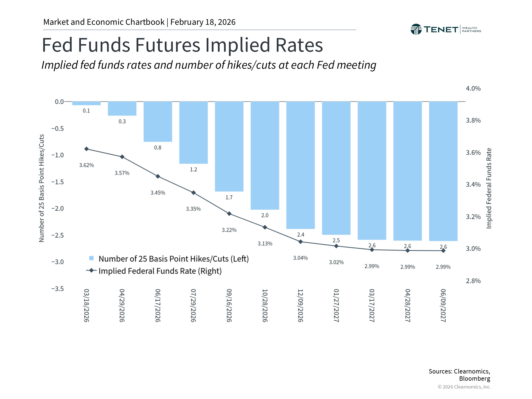
Task: Click the 4.0% right axis label
Action: click(473, 89)
